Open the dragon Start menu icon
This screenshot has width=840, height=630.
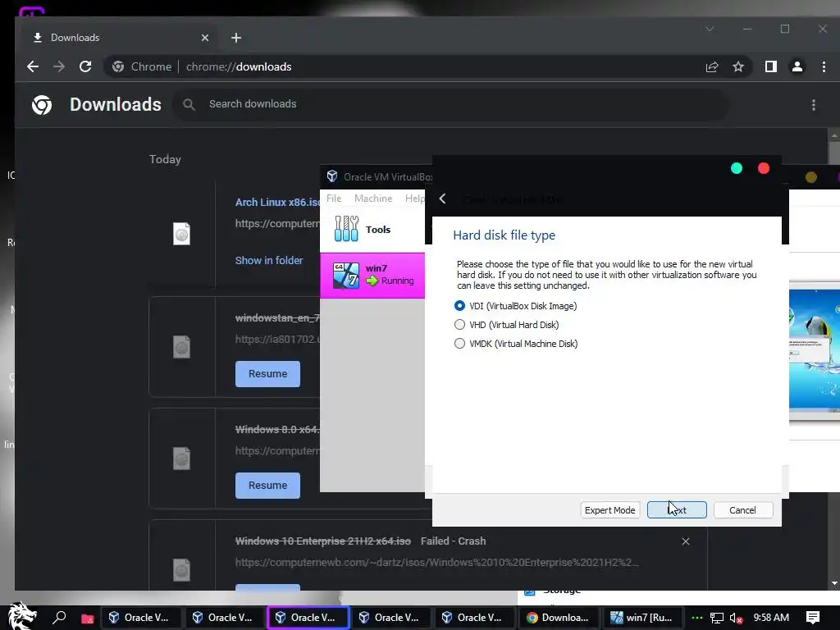pos(22,616)
